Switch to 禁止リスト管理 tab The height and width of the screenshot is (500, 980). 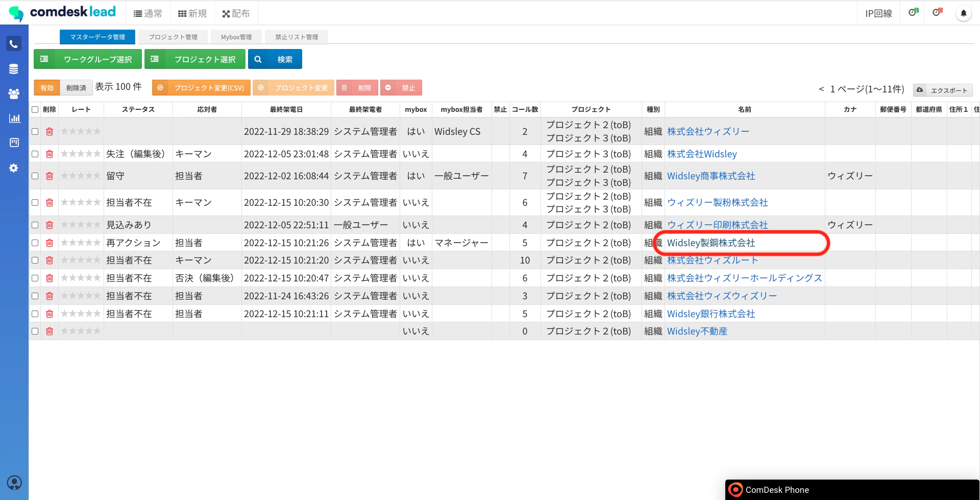297,37
